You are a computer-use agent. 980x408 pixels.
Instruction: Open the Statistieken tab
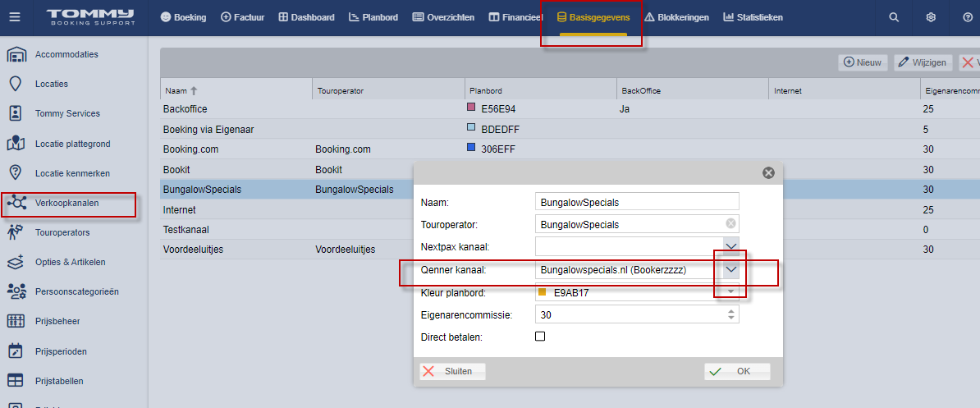pyautogui.click(x=753, y=17)
